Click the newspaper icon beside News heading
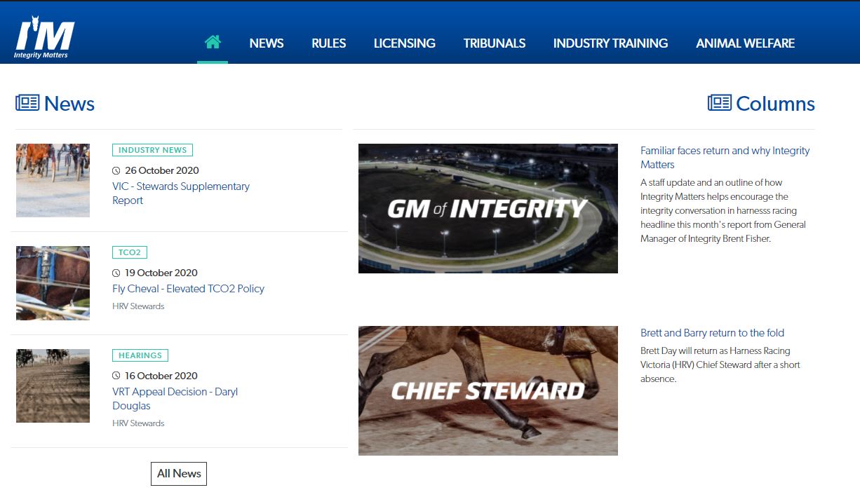The width and height of the screenshot is (860, 504). [x=27, y=103]
